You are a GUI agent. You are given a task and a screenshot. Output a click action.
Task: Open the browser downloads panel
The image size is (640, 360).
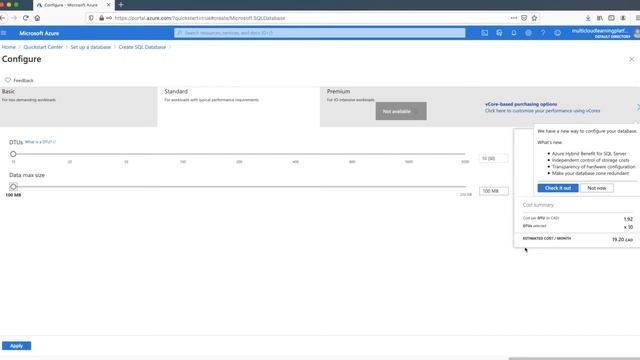(588, 18)
